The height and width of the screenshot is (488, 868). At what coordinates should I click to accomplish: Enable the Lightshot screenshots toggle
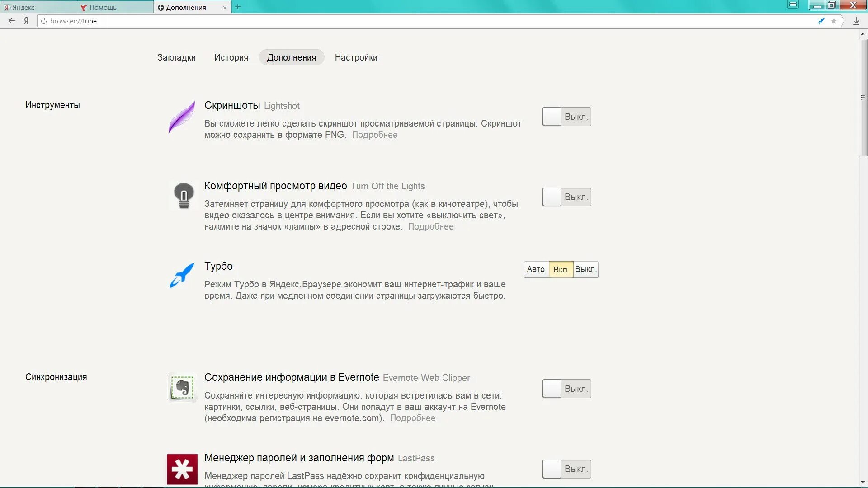point(566,117)
